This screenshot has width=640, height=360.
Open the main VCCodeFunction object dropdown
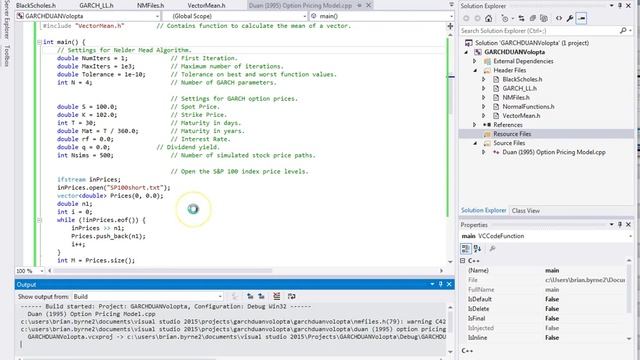coord(631,236)
